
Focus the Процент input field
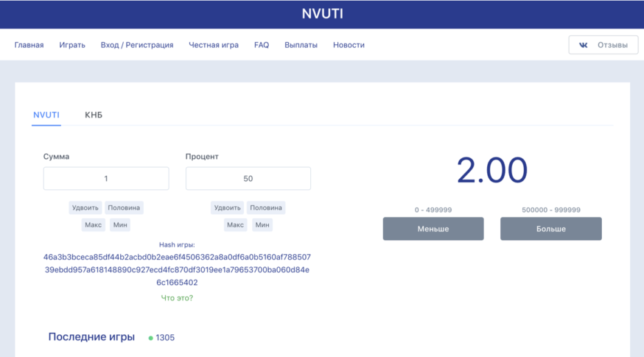(x=248, y=178)
